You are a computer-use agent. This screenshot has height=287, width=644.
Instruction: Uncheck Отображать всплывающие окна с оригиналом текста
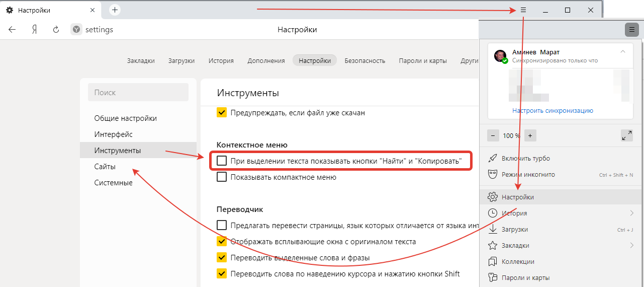coord(222,241)
